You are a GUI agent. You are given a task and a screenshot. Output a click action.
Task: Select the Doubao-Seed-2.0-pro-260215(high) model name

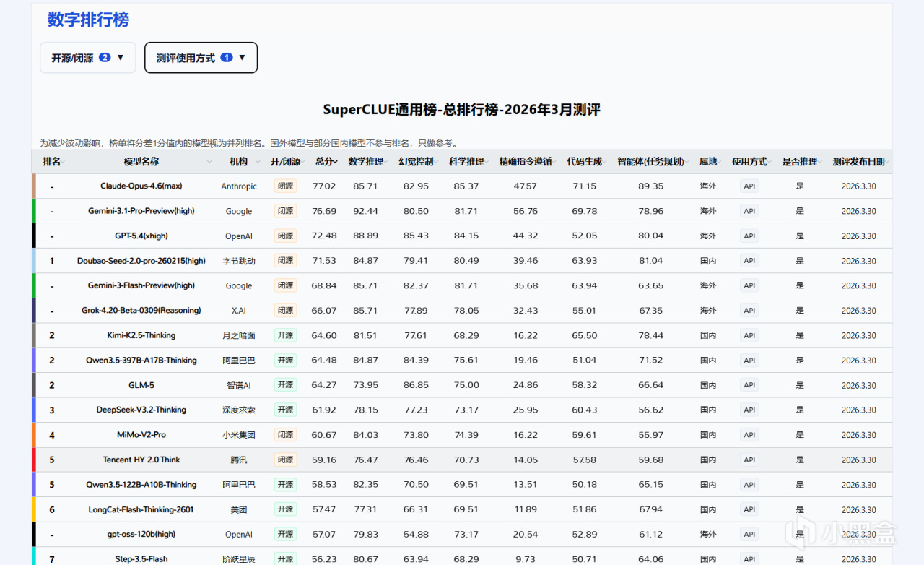tap(141, 261)
